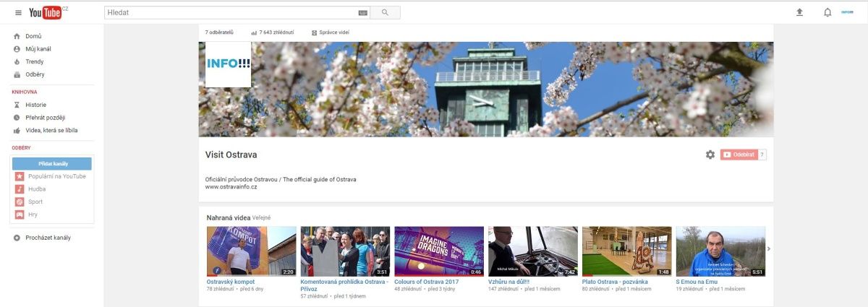Viewport: 868px width, 307px height.
Task: Open the notifications bell
Action: click(827, 13)
